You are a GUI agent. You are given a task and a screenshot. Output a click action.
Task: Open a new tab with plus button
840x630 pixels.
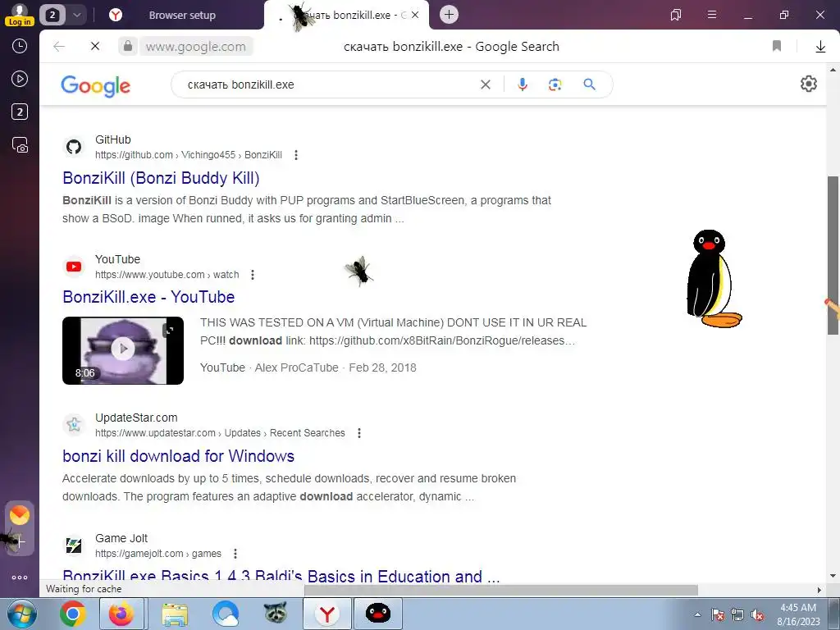(449, 15)
